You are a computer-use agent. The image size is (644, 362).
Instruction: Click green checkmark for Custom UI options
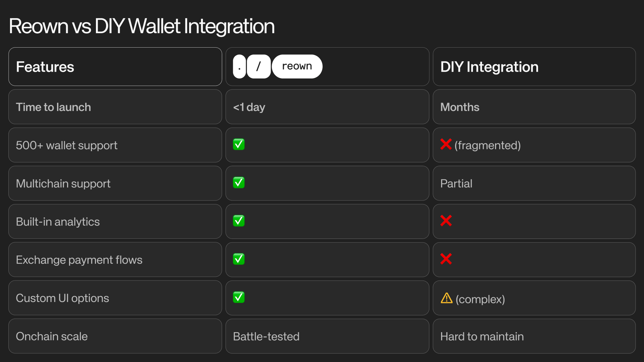tap(239, 297)
